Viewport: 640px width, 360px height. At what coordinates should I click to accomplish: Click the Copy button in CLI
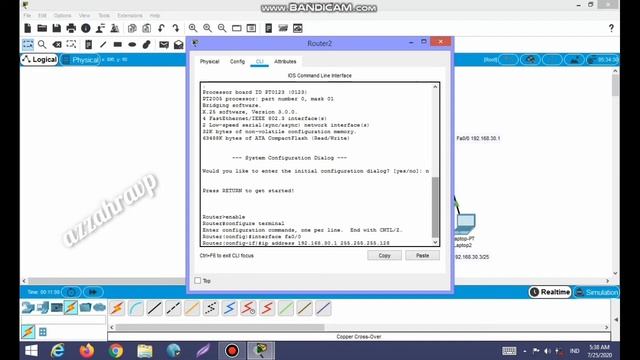pos(384,256)
